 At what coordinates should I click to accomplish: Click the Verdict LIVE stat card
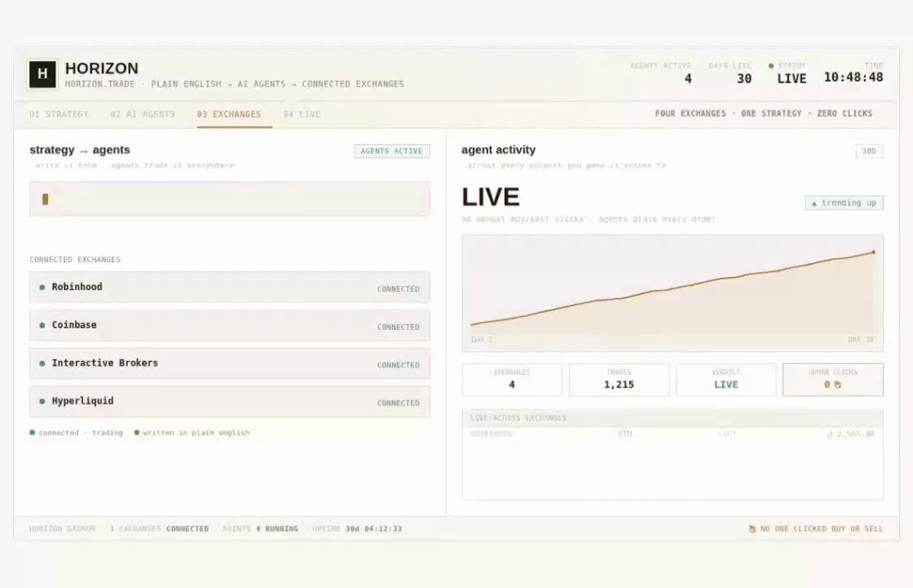pos(726,380)
